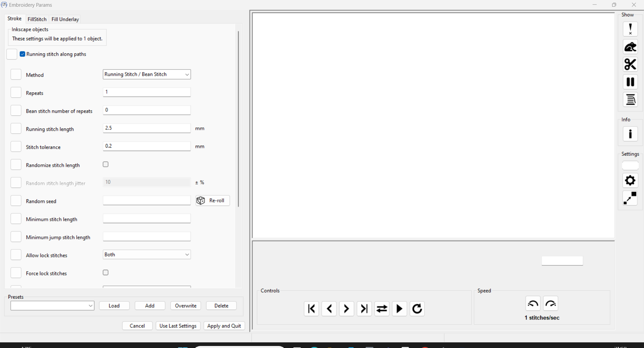The height and width of the screenshot is (348, 644).
Task: Jump to the last stitch in Controls
Action: 364,309
